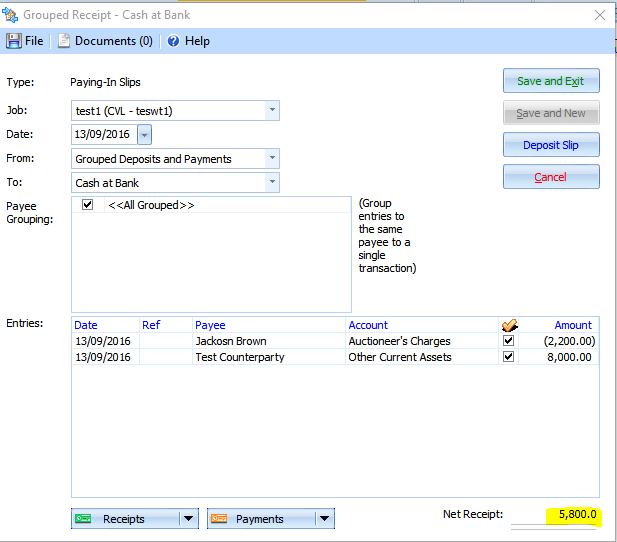Click the File save disk icon
This screenshot has width=617, height=542.
14,41
